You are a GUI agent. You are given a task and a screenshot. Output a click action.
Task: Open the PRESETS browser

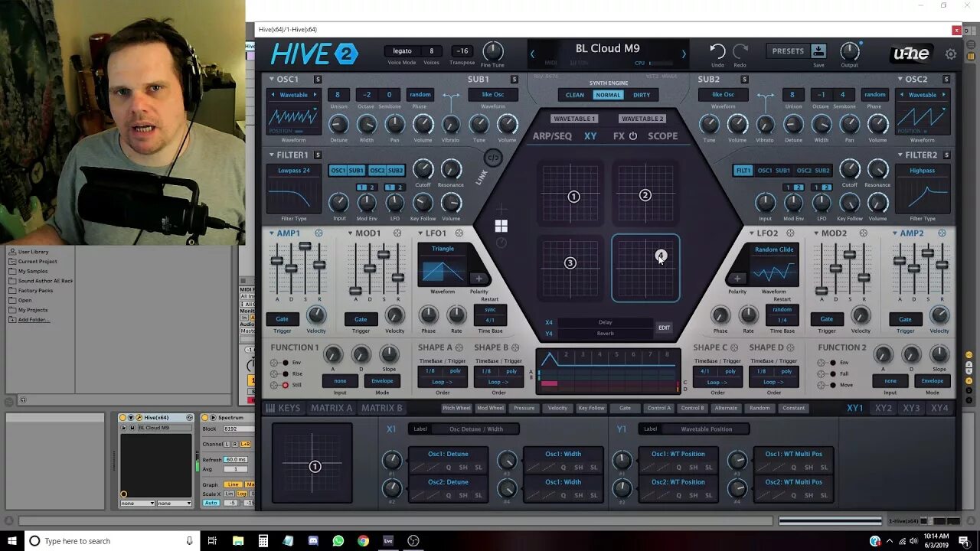point(787,50)
